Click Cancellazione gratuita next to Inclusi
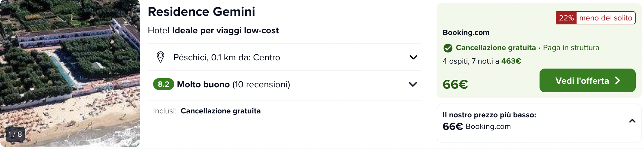644x149 pixels. click(221, 111)
